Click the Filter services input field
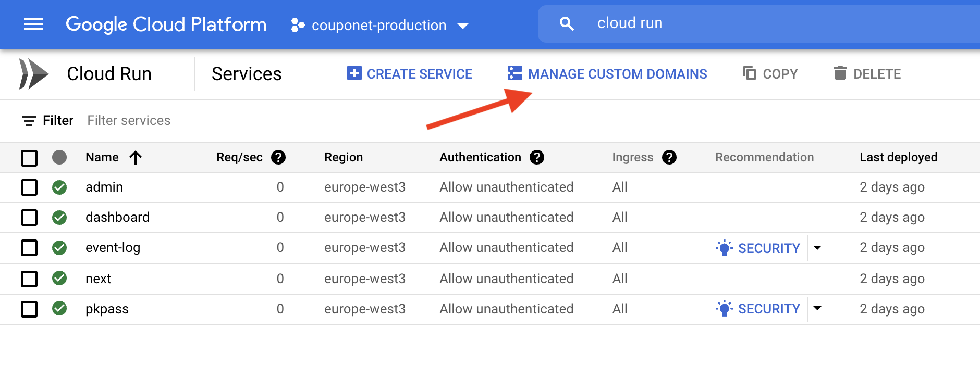 coord(129,121)
